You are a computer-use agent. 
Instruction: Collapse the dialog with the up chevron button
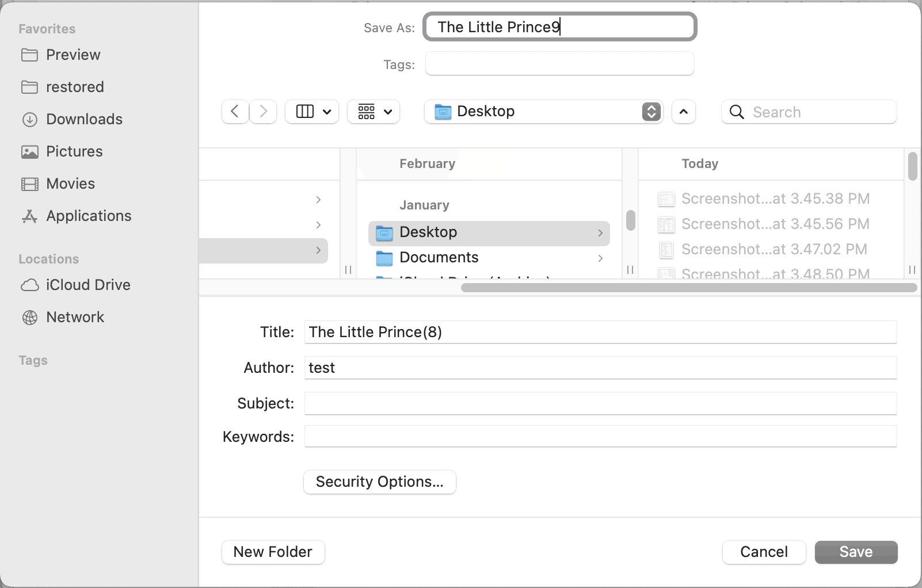tap(683, 112)
